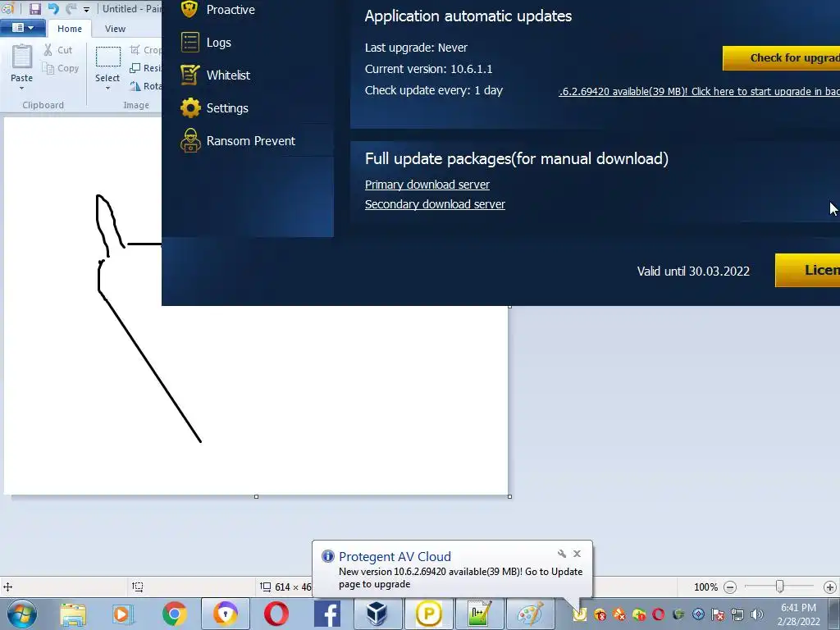Image resolution: width=840 pixels, height=630 pixels.
Task: Click the zoom in plus button in Paint
Action: [830, 587]
